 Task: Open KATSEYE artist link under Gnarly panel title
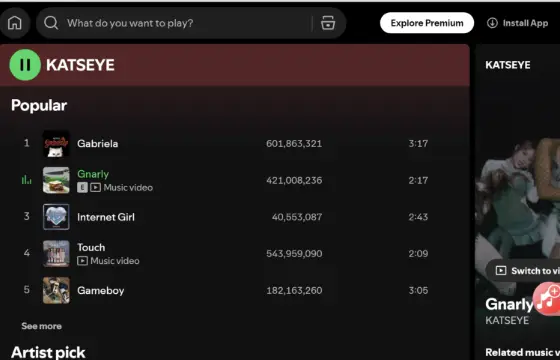pos(507,320)
